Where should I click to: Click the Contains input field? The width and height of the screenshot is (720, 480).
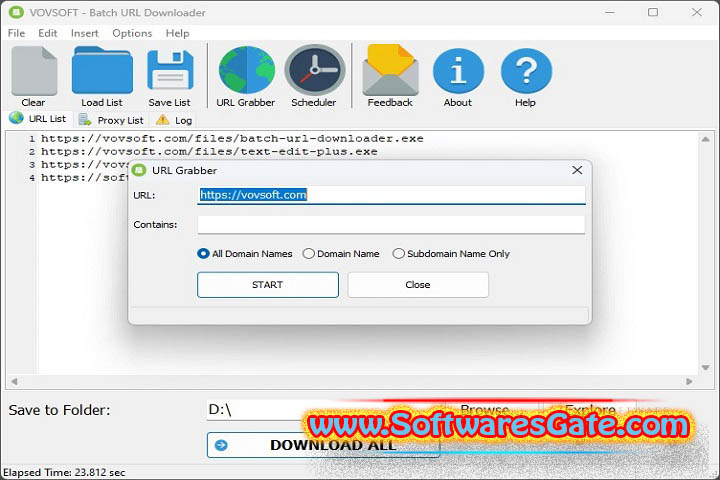(391, 225)
